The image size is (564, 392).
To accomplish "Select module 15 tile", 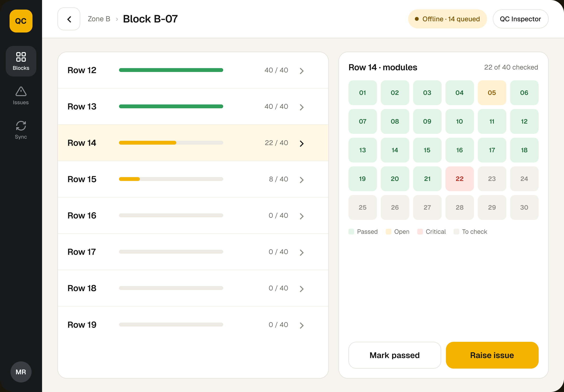I will [x=427, y=150].
